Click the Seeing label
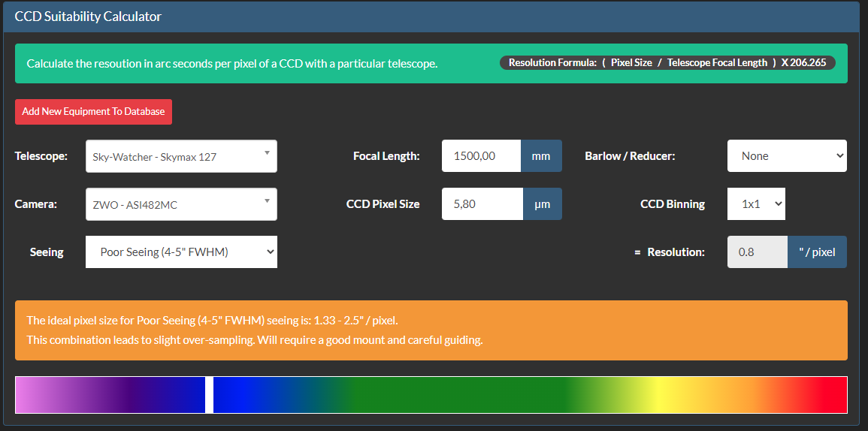This screenshot has width=868, height=431. click(x=47, y=252)
